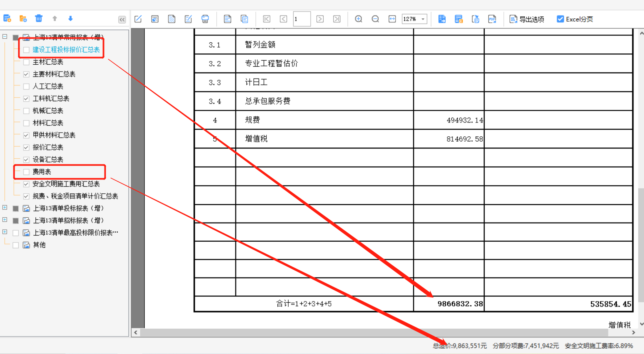Click the hatched page watermark icon

point(172,19)
